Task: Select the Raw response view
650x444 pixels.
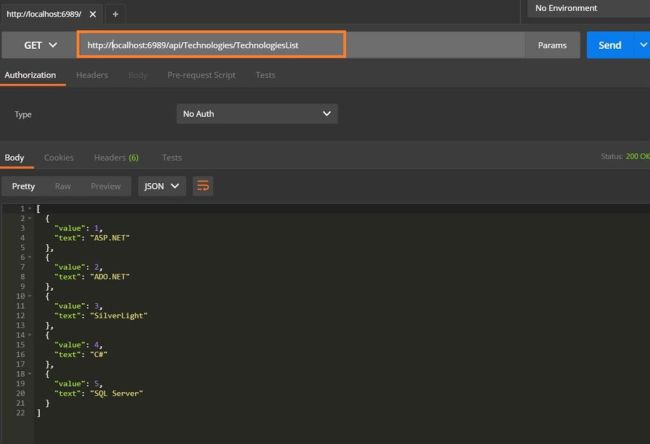Action: [x=63, y=187]
